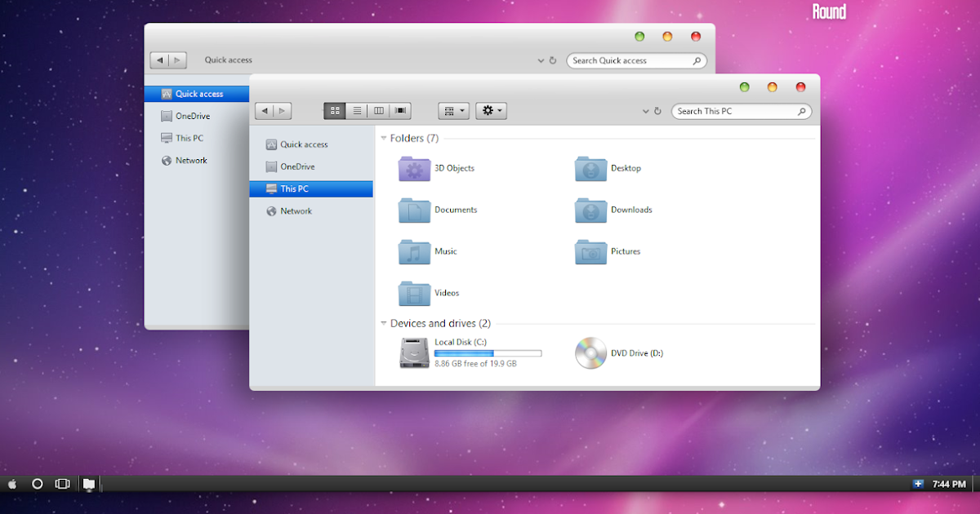
Task: Switch to cover flow view
Action: pyautogui.click(x=400, y=111)
